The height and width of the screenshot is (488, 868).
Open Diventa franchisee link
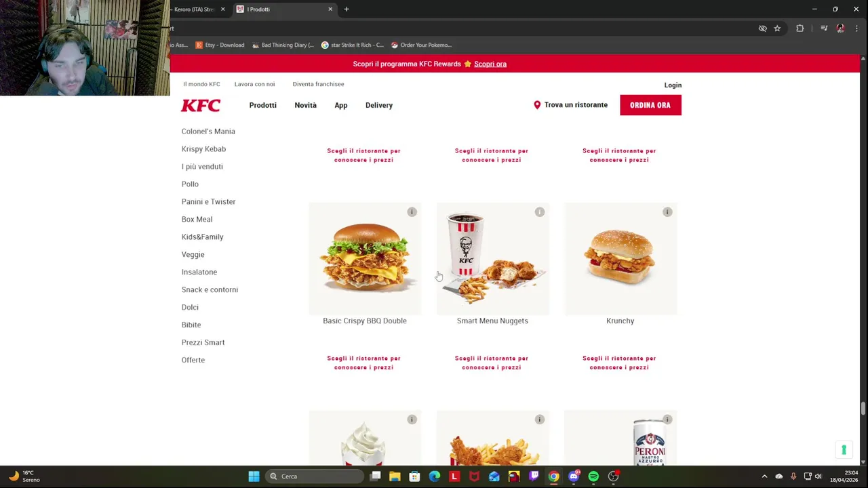[x=318, y=84]
